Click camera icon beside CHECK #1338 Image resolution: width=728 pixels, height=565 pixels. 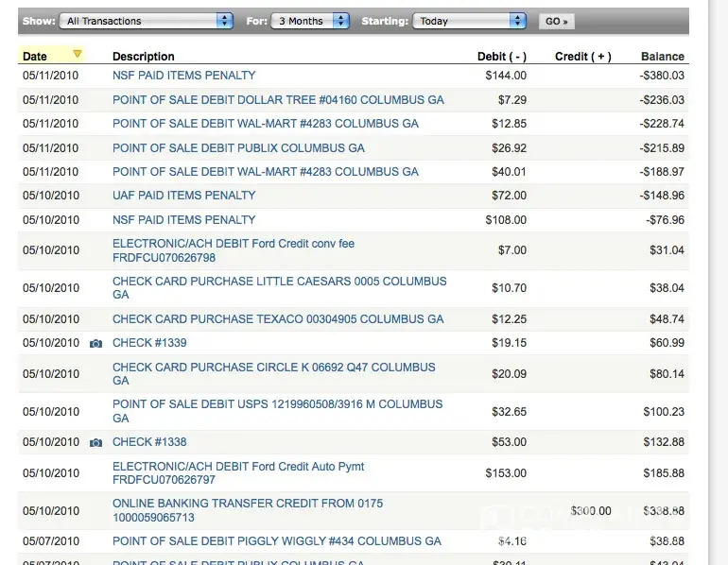[95, 442]
